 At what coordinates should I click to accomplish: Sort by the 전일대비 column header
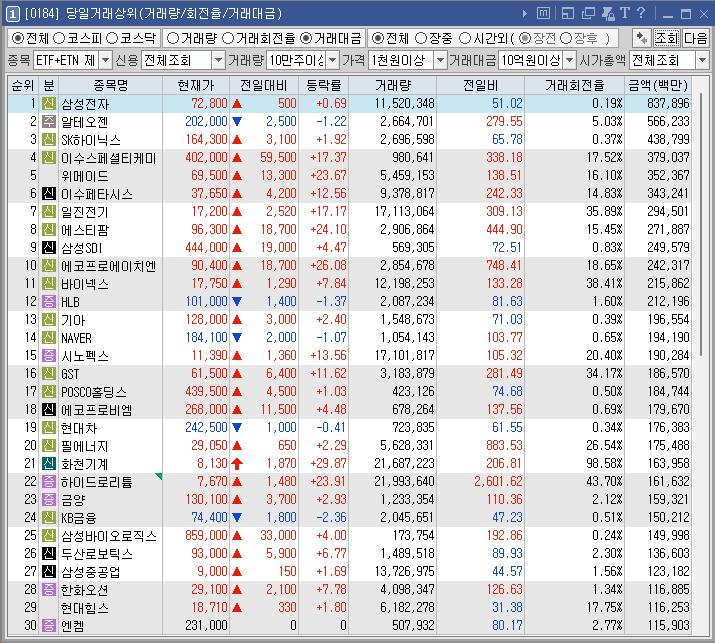pos(264,86)
